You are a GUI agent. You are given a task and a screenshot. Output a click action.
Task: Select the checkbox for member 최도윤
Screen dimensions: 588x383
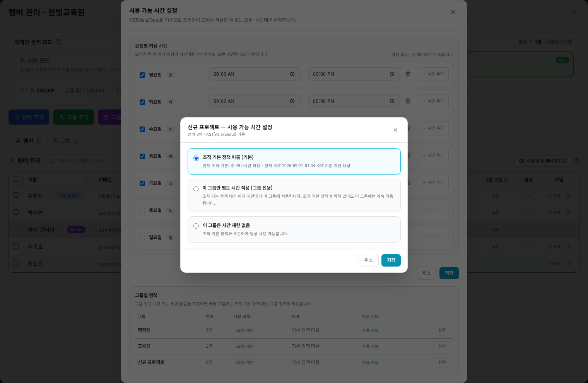click(16, 263)
